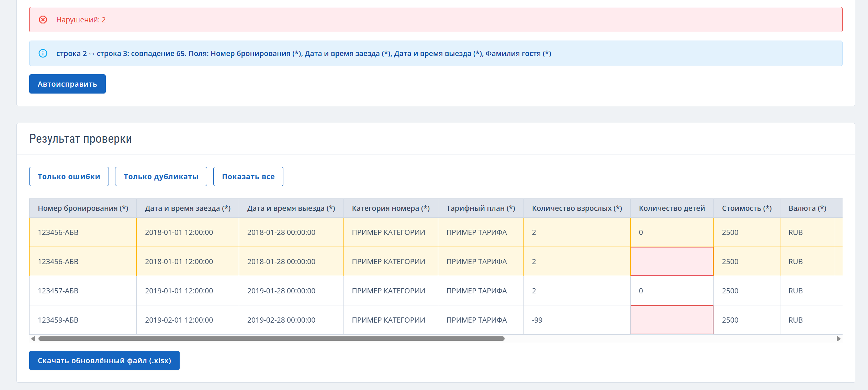Click the Нарушений: 2 alert banner
This screenshot has width=868, height=390.
click(x=436, y=20)
